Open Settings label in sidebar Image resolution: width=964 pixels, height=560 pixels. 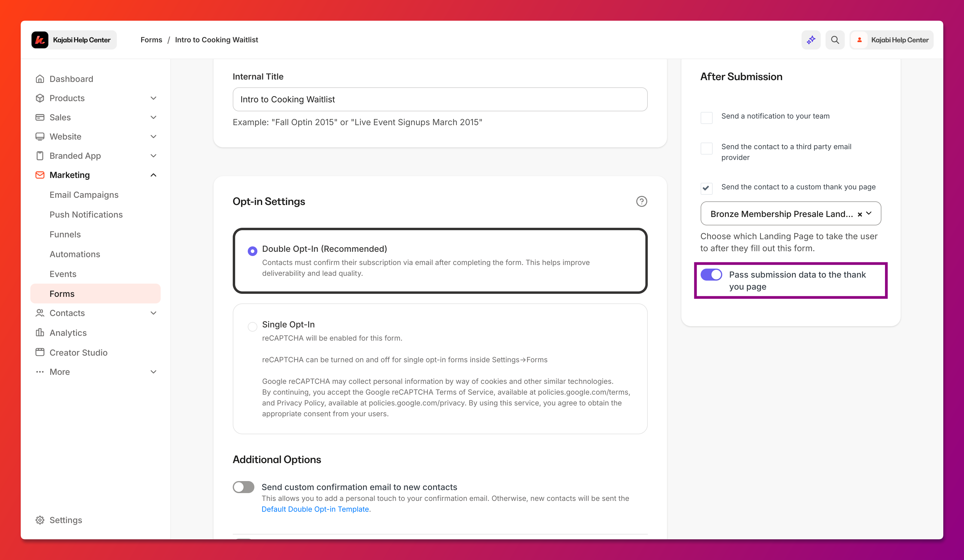click(x=66, y=520)
